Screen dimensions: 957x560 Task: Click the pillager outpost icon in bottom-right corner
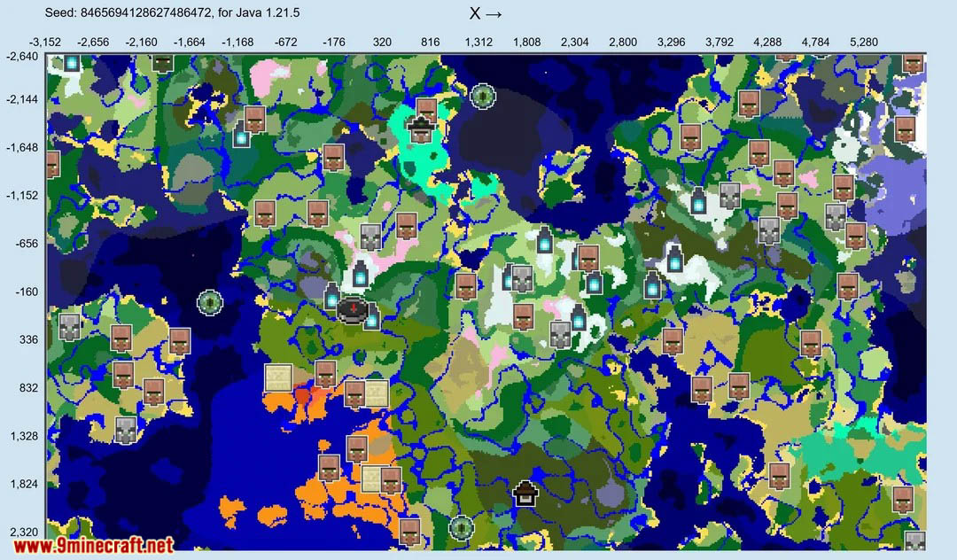pos(914,541)
